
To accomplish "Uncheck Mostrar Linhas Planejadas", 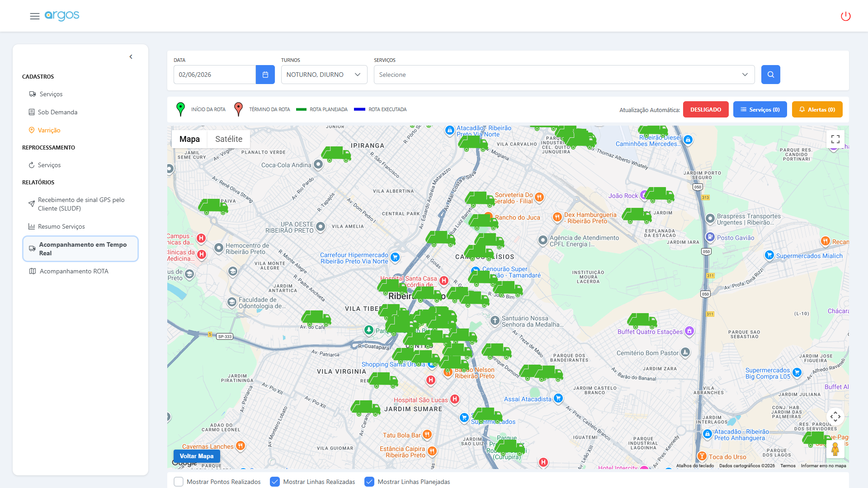I will (x=369, y=482).
